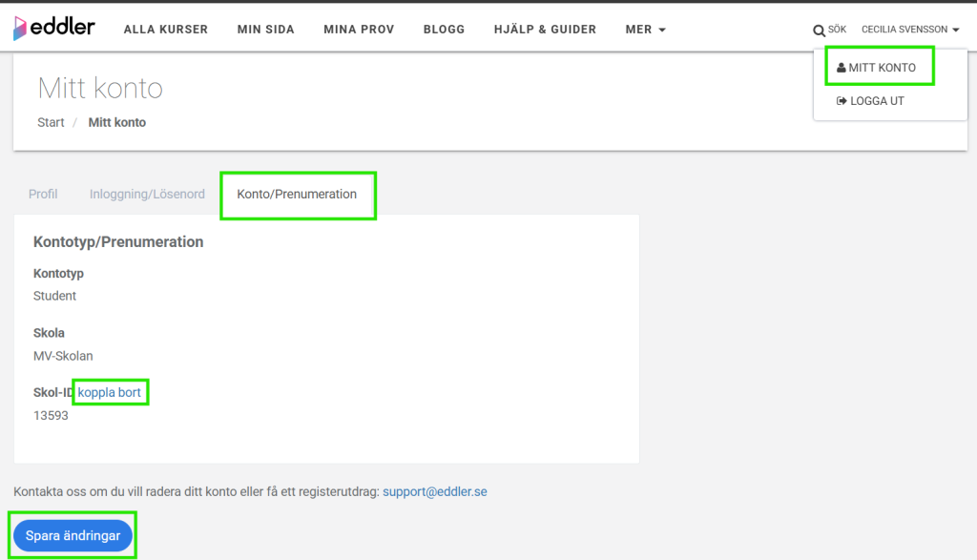977x560 pixels.
Task: Open Alla Kurser in the navigation
Action: tap(165, 30)
